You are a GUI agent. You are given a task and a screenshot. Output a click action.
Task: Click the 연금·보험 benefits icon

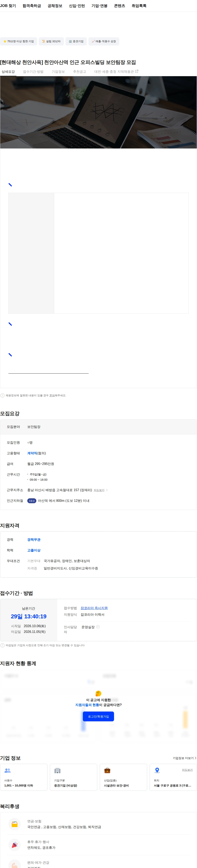tap(15, 824)
